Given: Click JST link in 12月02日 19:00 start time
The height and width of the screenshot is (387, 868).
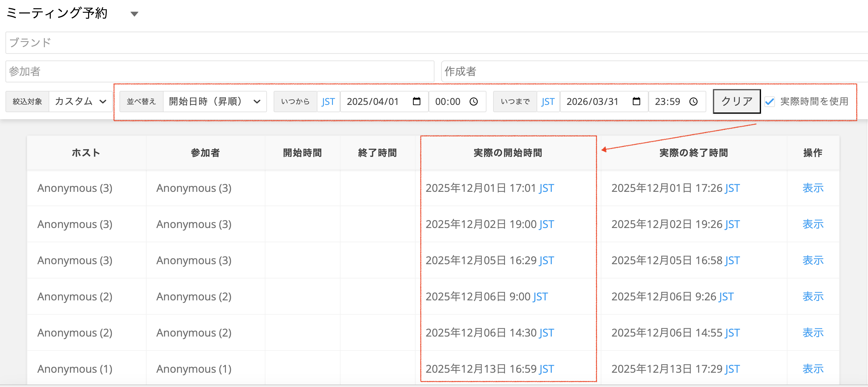Looking at the screenshot, I should (547, 224).
